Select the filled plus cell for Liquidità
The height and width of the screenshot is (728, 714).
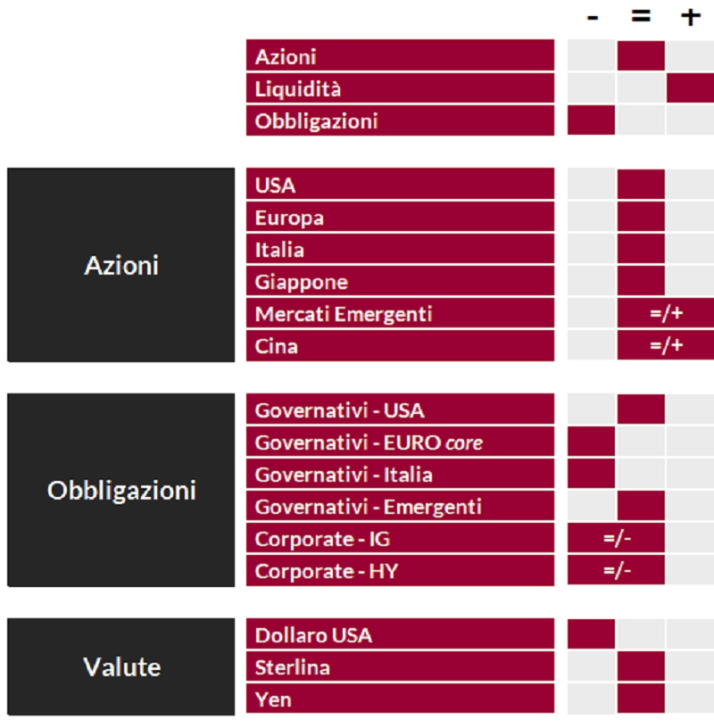click(690, 88)
